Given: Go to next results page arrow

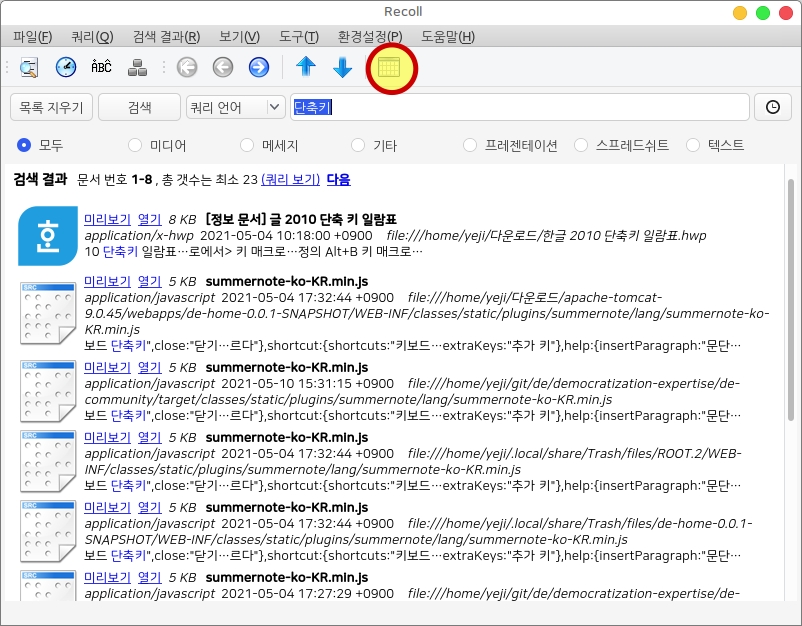Looking at the screenshot, I should [x=259, y=68].
